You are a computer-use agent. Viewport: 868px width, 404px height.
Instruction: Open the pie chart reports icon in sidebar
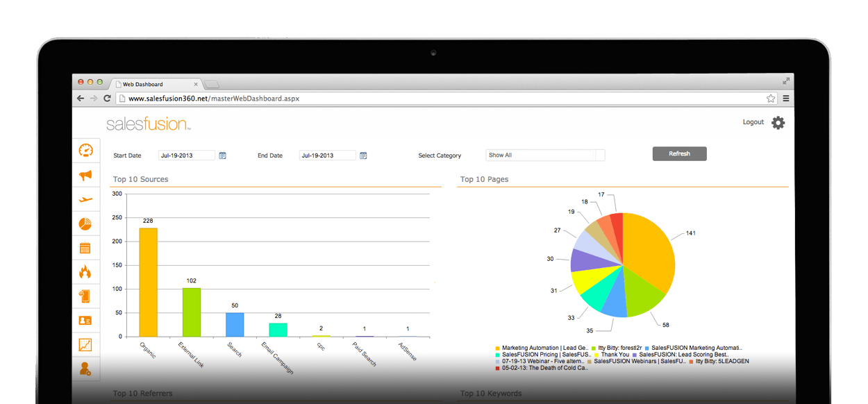pos(85,224)
